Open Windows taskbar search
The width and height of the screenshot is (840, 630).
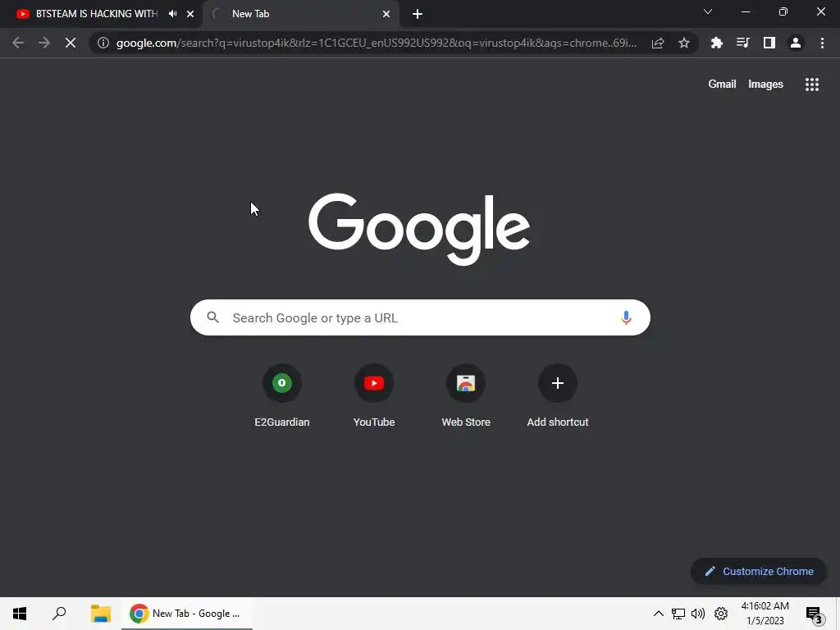59,614
